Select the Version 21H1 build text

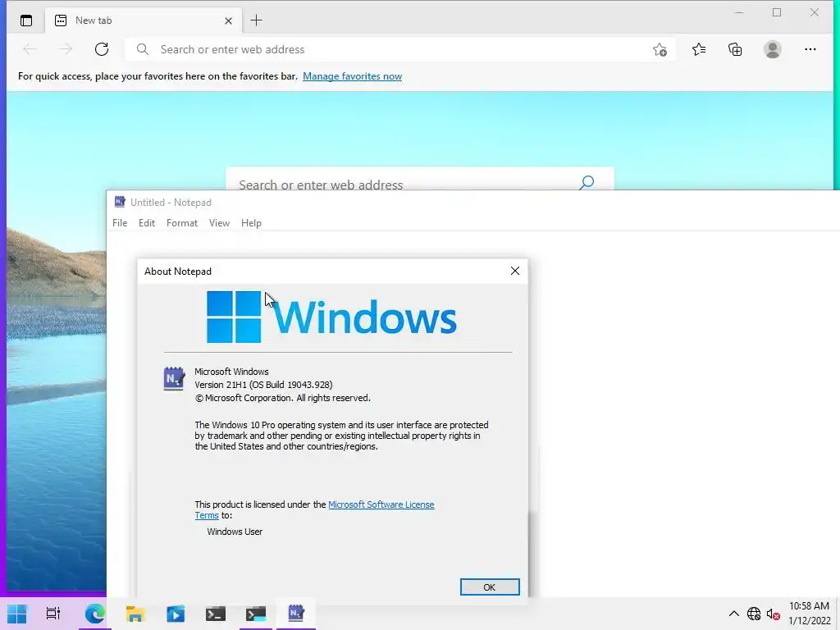pos(263,385)
